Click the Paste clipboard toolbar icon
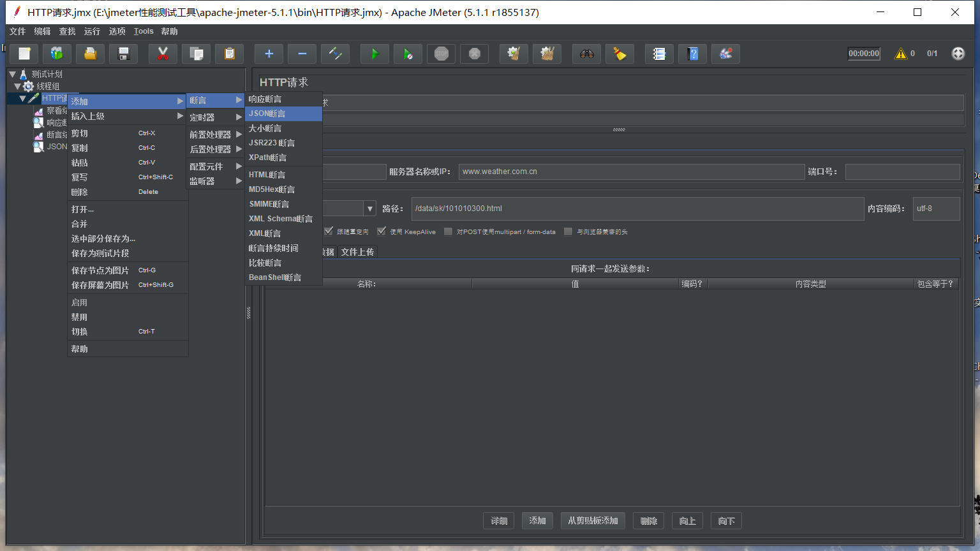The image size is (980, 551). click(x=230, y=54)
